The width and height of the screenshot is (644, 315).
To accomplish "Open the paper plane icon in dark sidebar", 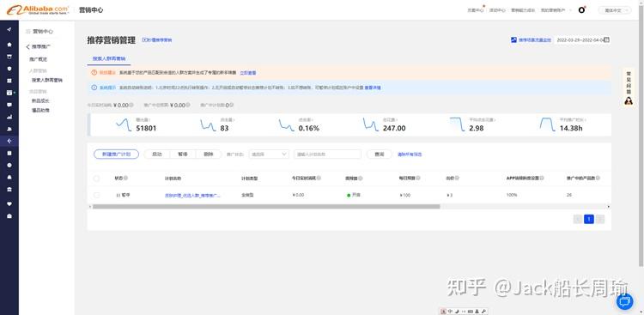I will (x=9, y=30).
